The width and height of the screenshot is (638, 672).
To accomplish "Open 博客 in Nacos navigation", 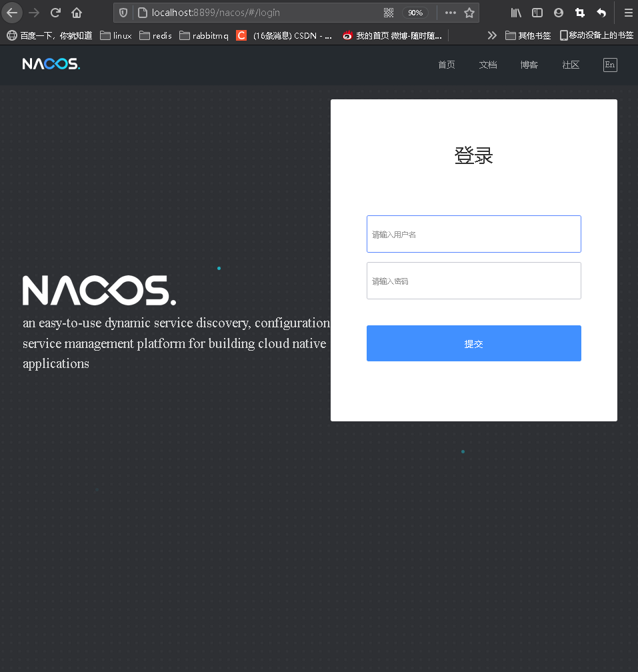I will (529, 65).
